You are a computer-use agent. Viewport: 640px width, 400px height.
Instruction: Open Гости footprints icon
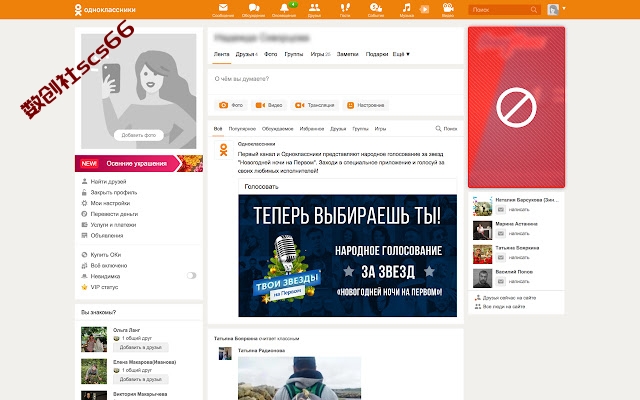coord(345,10)
